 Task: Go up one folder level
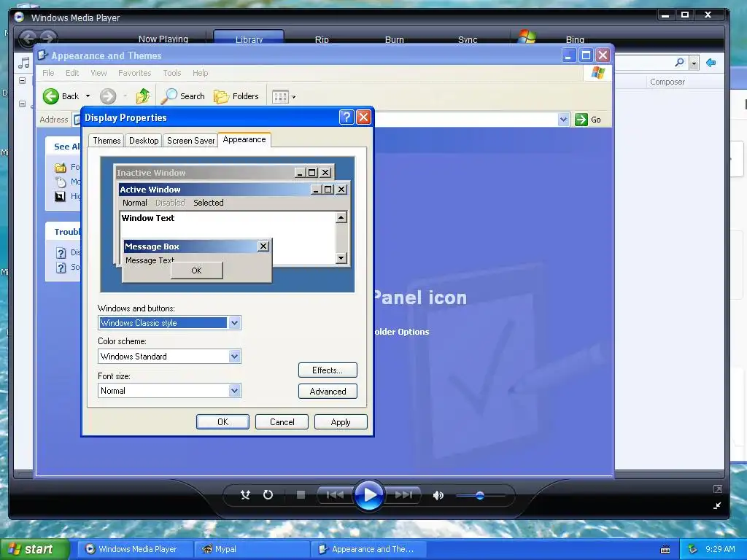pos(143,96)
